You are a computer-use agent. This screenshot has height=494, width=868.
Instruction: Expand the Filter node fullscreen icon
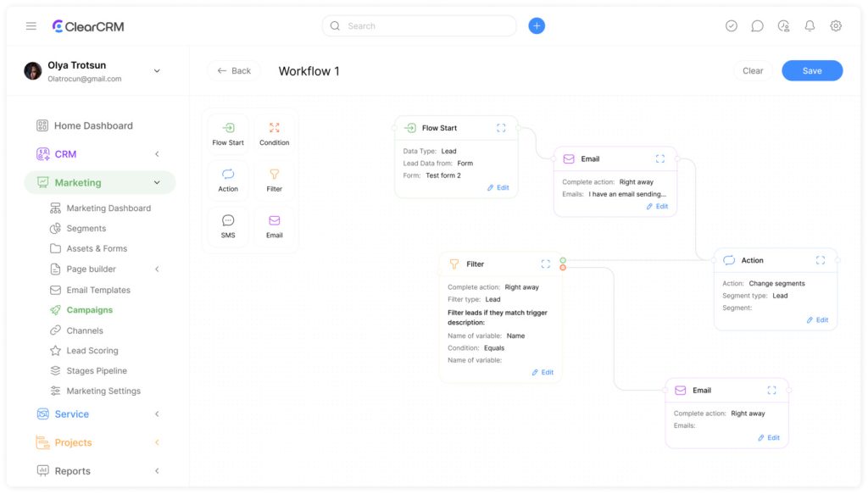click(x=546, y=264)
